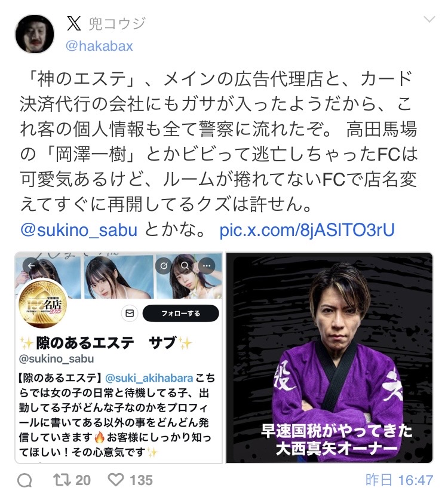Open the @hakabax handle link
The width and height of the screenshot is (448, 497).
[99, 46]
